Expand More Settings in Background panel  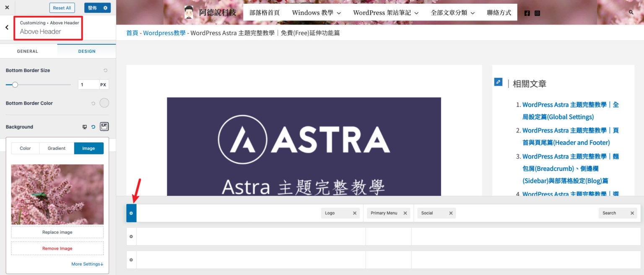(87, 264)
